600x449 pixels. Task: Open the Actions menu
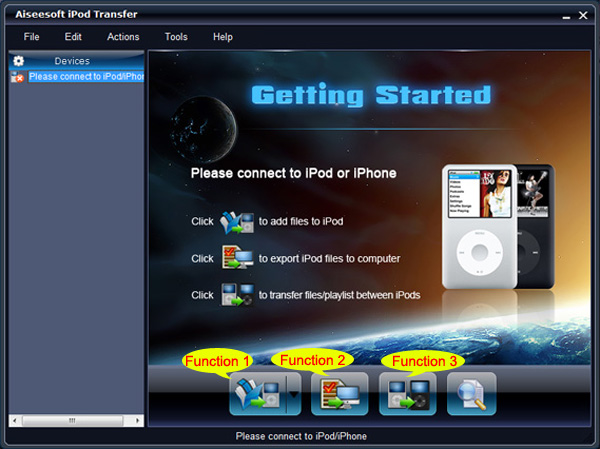(x=123, y=37)
